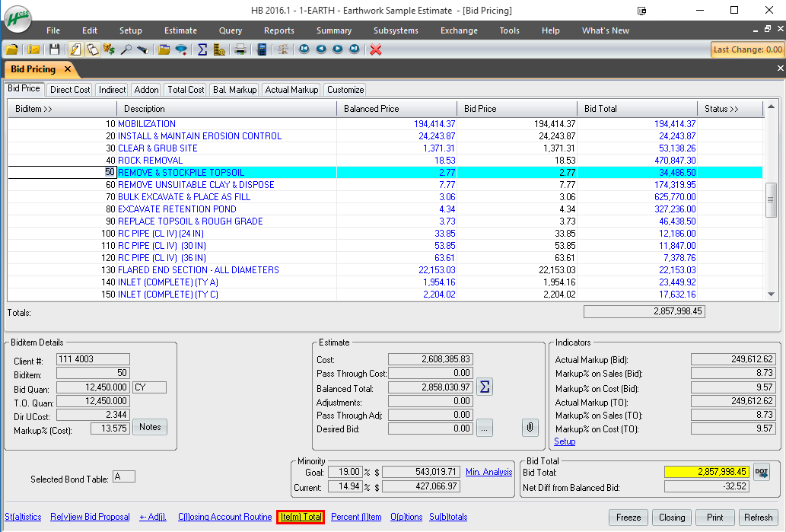Switch to the Customize tab
The width and height of the screenshot is (786, 532).
coord(345,90)
